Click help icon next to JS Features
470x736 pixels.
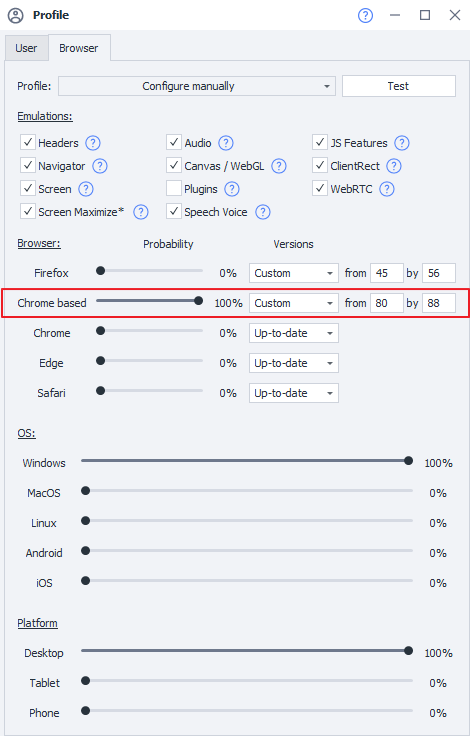click(401, 143)
